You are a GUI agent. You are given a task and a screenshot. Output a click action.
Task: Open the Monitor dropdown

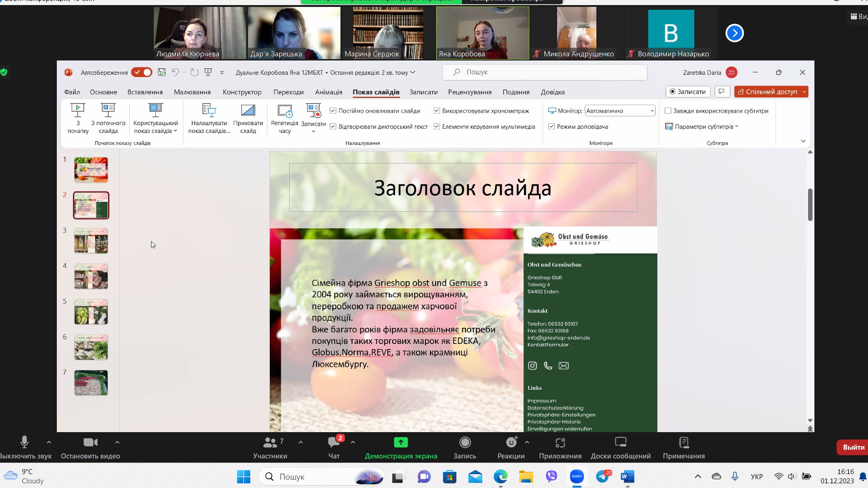coord(620,111)
